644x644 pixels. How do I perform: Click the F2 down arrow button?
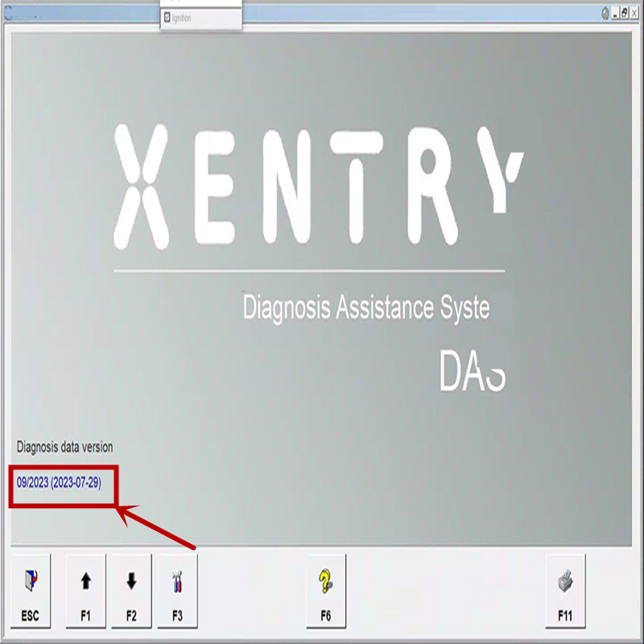coord(131,591)
